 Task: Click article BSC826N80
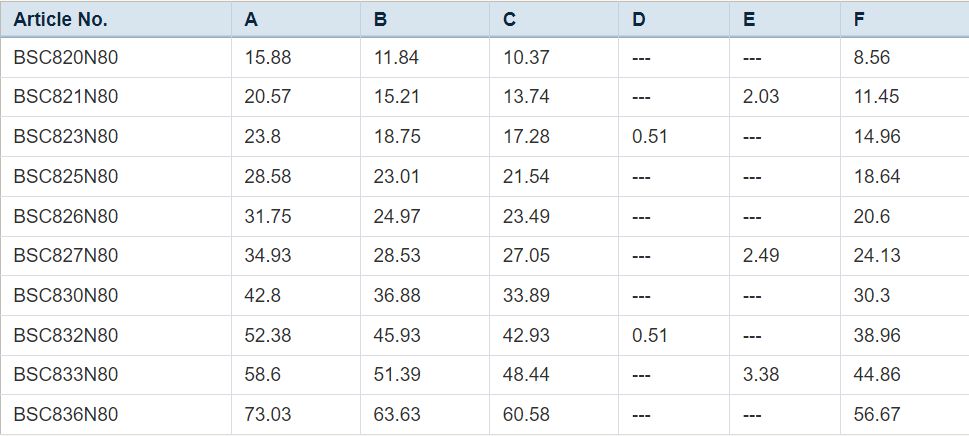(x=66, y=216)
